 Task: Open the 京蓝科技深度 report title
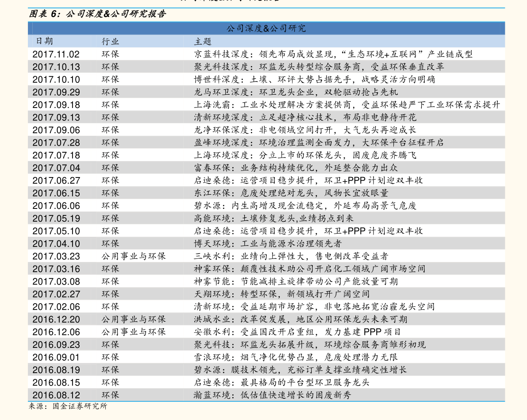[333, 54]
